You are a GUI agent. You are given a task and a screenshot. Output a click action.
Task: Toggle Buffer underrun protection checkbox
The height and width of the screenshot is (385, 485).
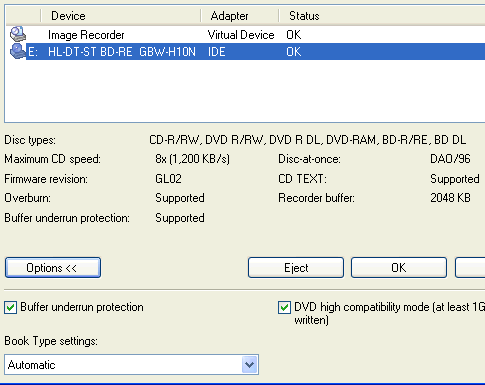10,307
